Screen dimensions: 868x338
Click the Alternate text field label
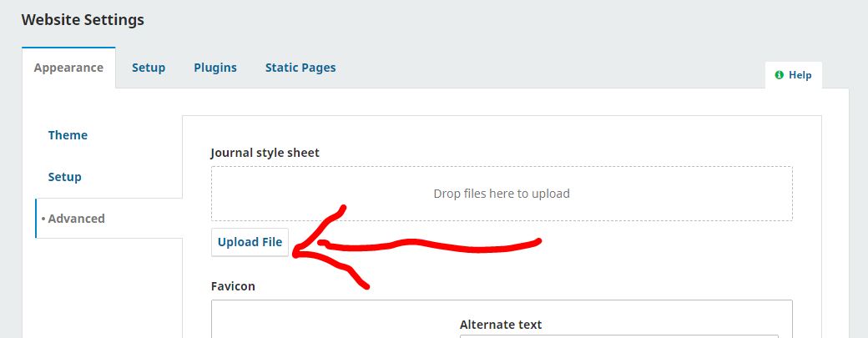(x=501, y=325)
